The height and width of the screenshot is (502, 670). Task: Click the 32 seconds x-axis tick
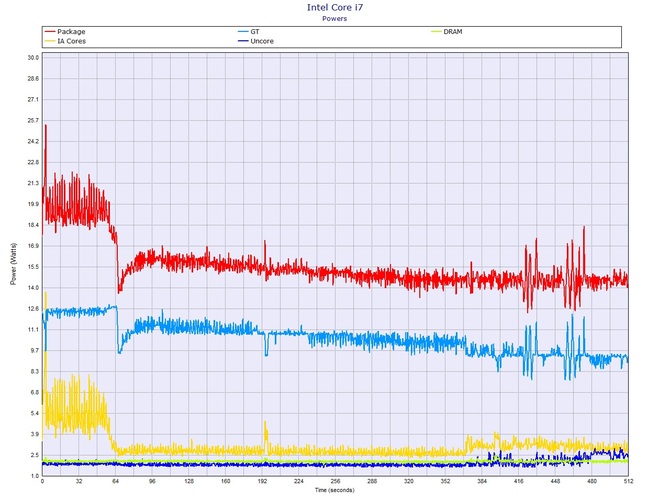pyautogui.click(x=79, y=481)
